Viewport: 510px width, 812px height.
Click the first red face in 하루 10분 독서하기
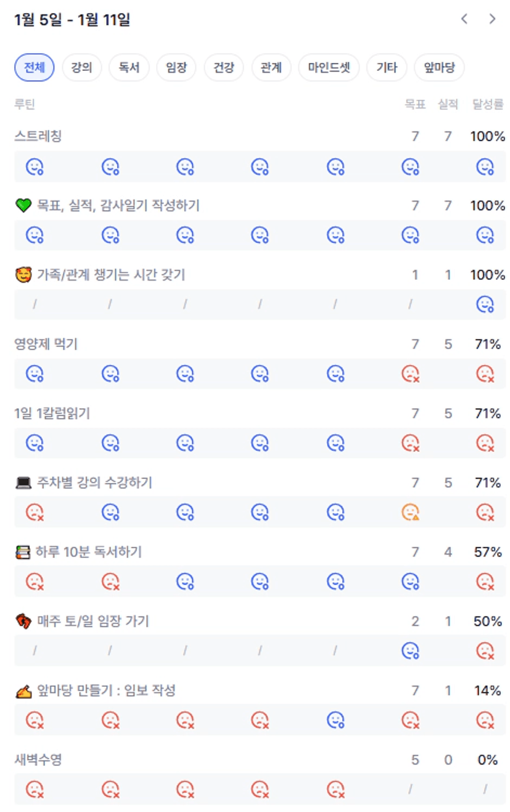pyautogui.click(x=35, y=581)
